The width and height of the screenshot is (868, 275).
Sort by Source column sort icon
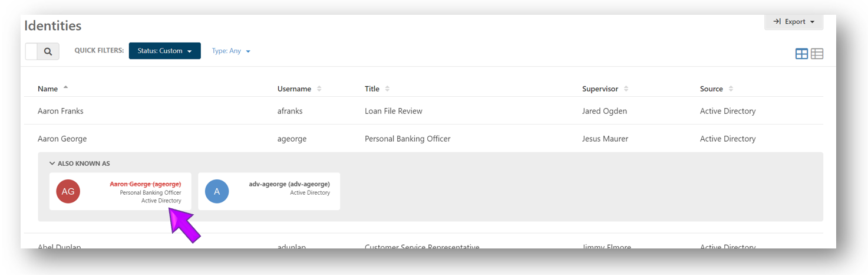pyautogui.click(x=731, y=89)
